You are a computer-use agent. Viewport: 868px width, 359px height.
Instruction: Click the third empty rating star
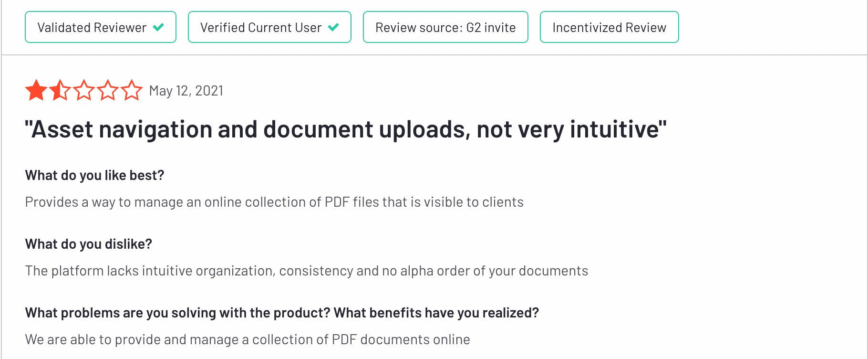(x=84, y=90)
